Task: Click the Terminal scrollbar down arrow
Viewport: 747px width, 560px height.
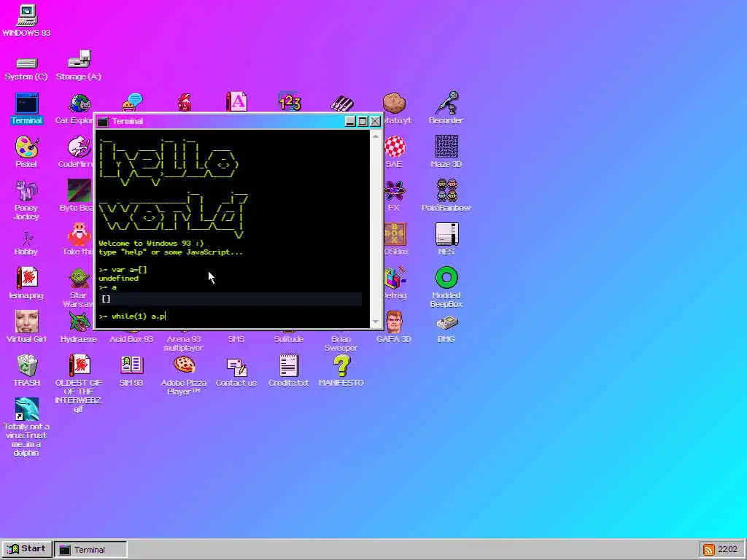Action: (x=376, y=322)
